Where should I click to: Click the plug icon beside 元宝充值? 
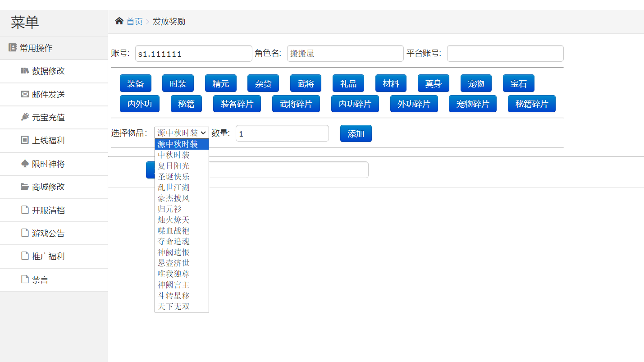(x=25, y=117)
